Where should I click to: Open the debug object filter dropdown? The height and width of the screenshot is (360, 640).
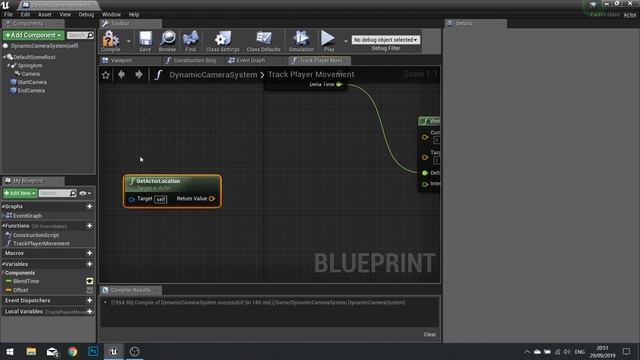[x=385, y=40]
